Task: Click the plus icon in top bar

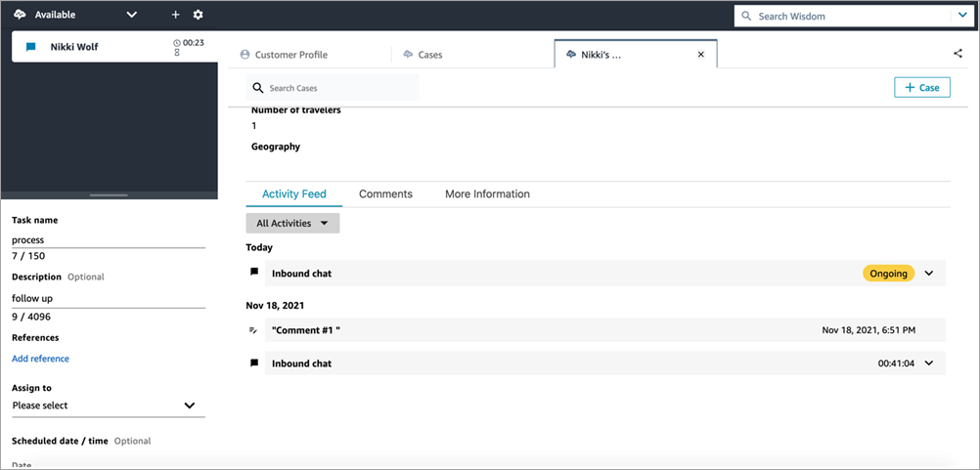Action: 176,15
